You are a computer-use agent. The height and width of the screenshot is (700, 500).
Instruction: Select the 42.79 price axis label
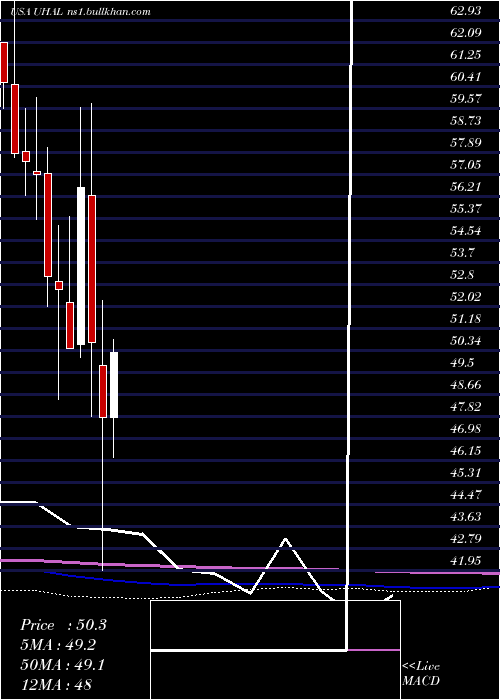pos(466,539)
